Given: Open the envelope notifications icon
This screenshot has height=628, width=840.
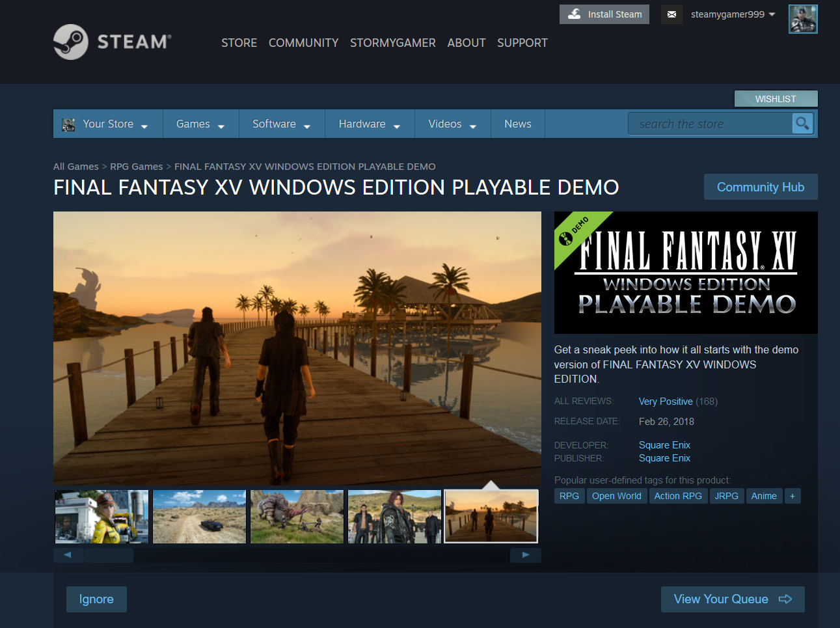Looking at the screenshot, I should pos(671,14).
